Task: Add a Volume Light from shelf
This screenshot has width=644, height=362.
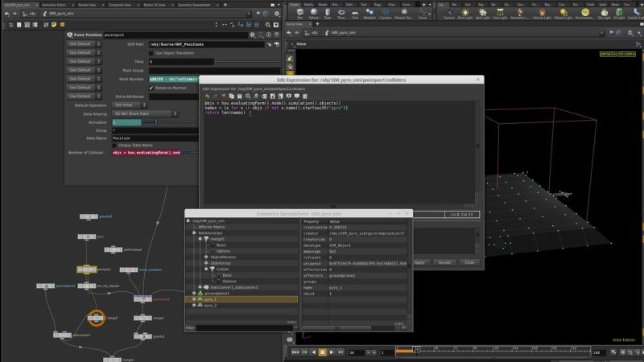Action: [542, 14]
